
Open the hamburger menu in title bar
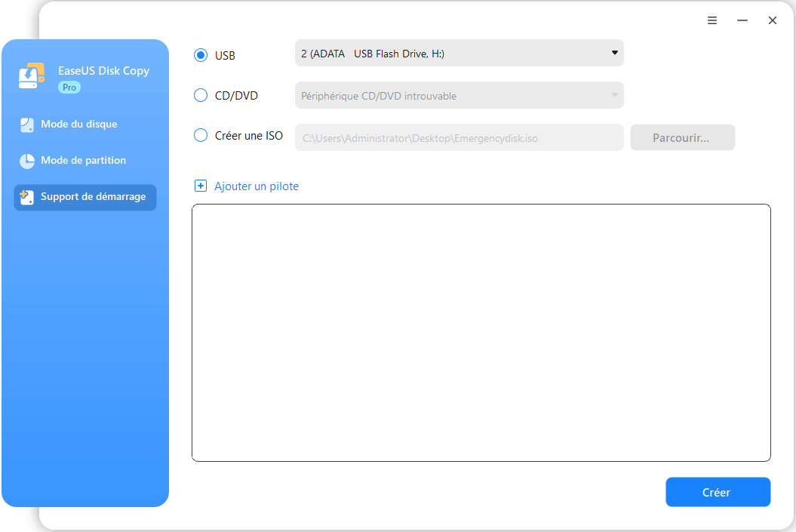pyautogui.click(x=712, y=20)
